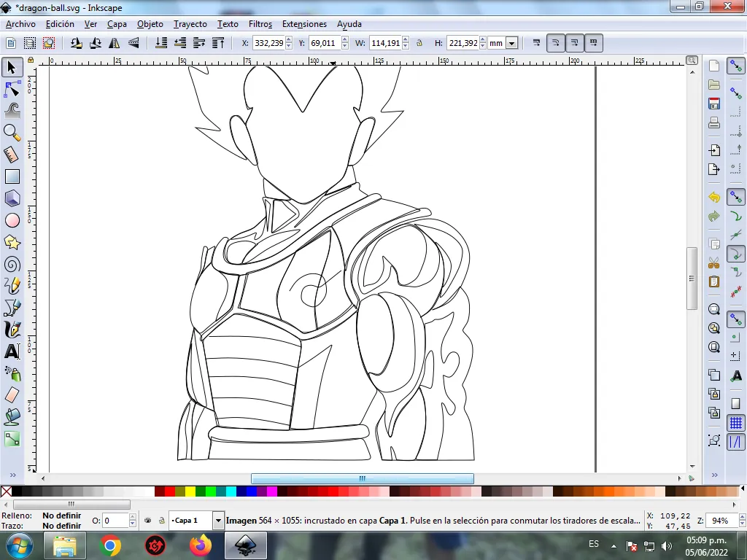Select the Rectangle tool
The width and height of the screenshot is (747, 560).
point(12,176)
